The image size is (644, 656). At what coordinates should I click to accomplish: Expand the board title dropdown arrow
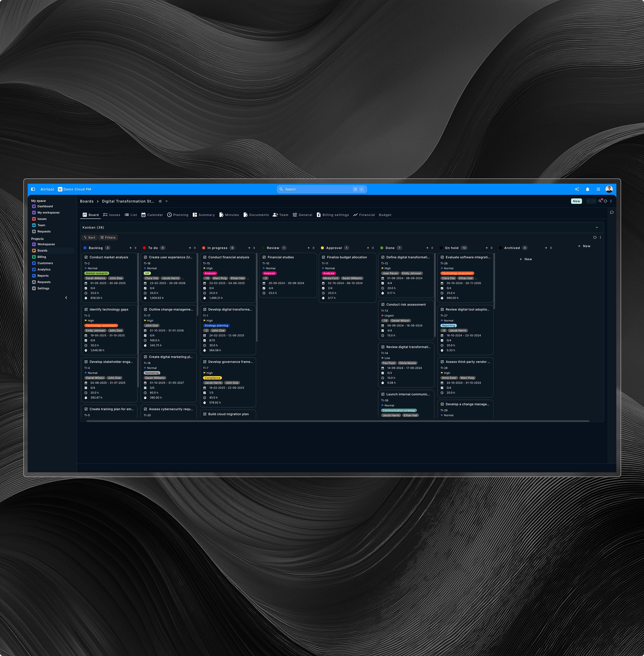[x=166, y=201]
